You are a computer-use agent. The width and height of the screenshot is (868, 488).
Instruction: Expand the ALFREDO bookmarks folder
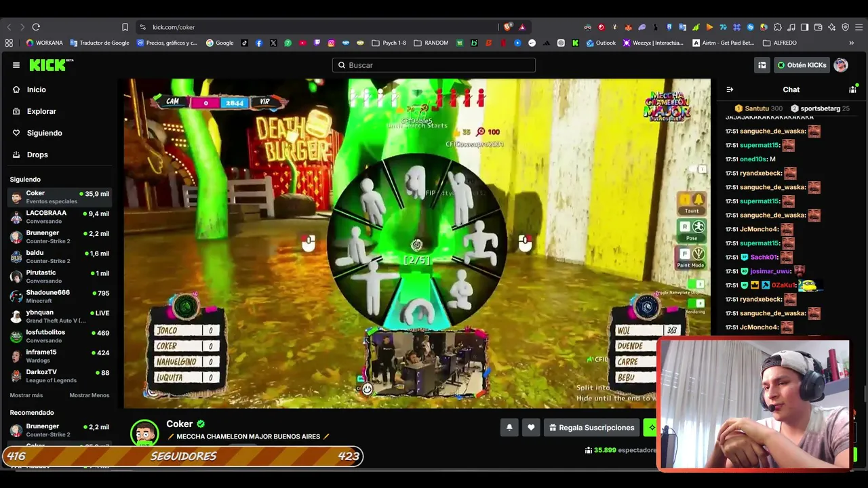(x=780, y=43)
